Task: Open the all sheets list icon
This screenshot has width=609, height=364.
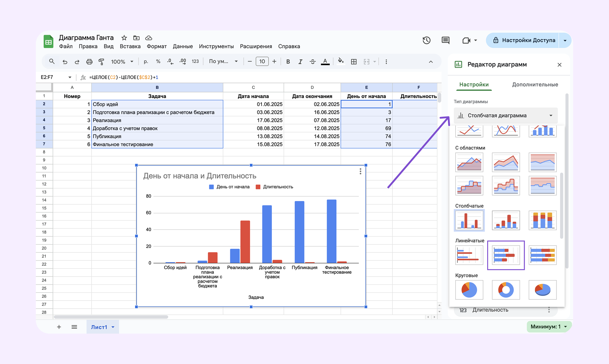Action: pyautogui.click(x=74, y=327)
